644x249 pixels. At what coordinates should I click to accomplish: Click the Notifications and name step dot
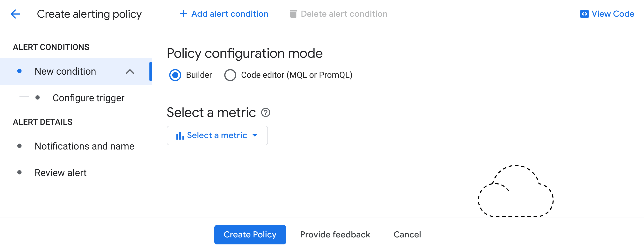point(20,146)
